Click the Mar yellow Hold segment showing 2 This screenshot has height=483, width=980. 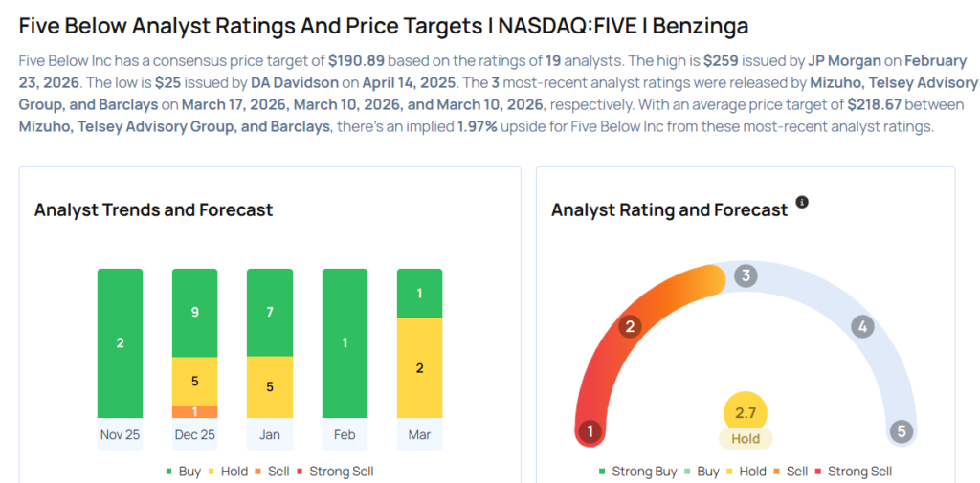(x=419, y=368)
